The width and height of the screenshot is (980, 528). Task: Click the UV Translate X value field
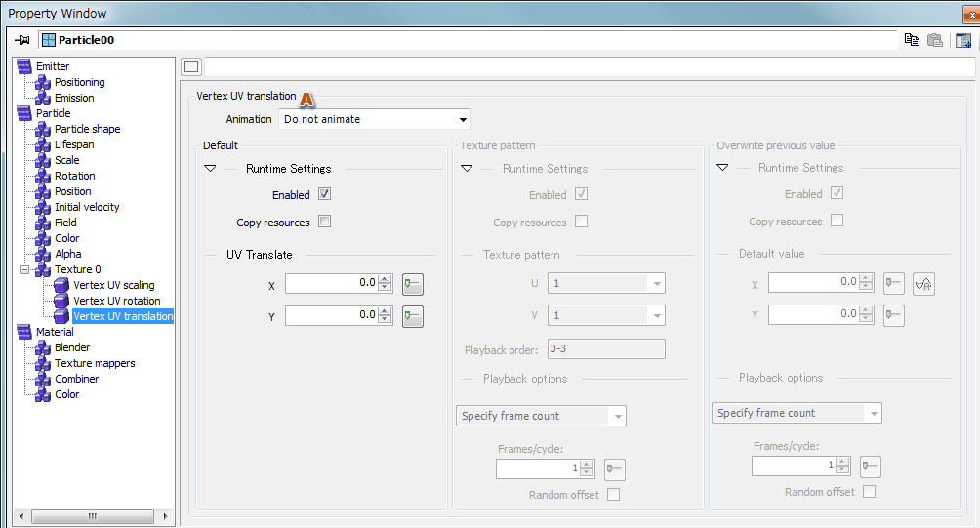330,283
